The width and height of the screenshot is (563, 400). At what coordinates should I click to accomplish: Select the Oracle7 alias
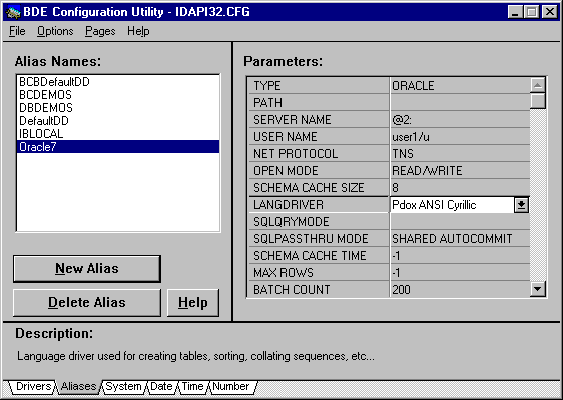(x=118, y=146)
